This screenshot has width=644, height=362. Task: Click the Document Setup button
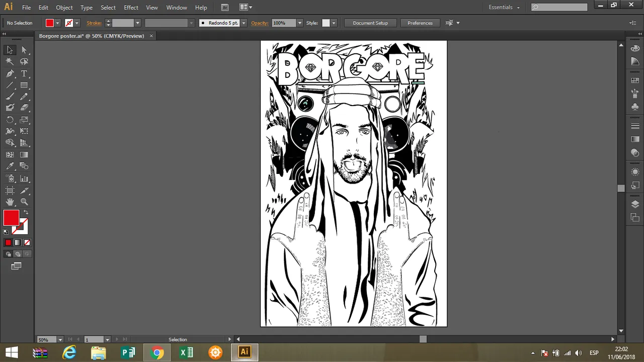pos(370,23)
